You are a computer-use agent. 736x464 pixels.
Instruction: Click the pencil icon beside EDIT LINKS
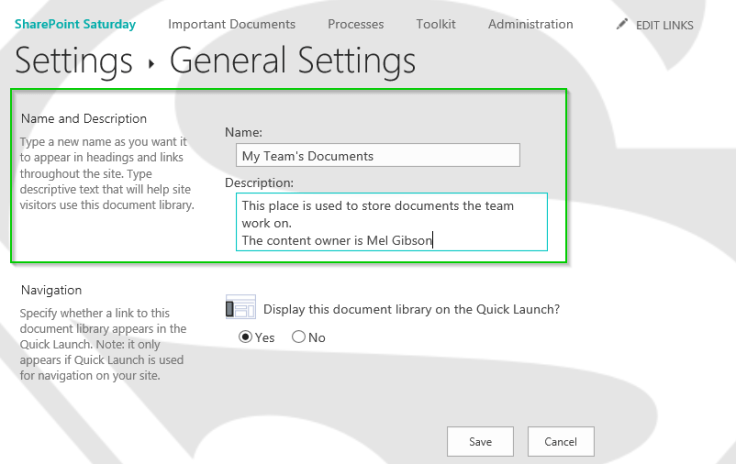click(622, 24)
